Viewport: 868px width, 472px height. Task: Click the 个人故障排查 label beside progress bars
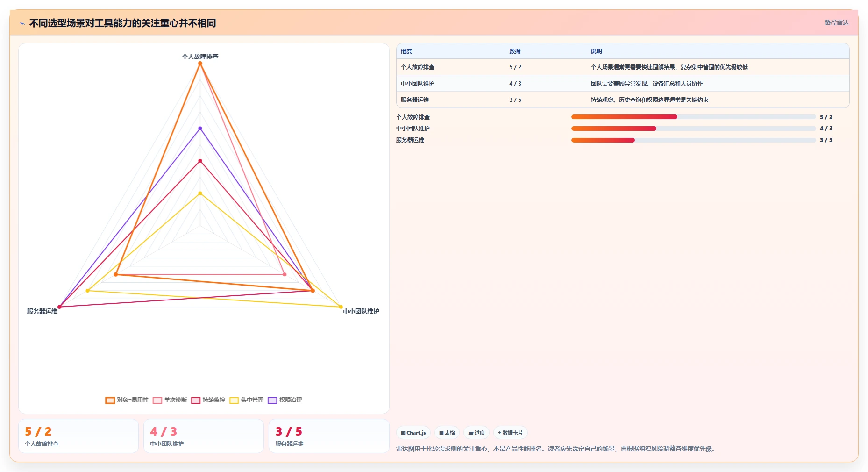coord(413,117)
